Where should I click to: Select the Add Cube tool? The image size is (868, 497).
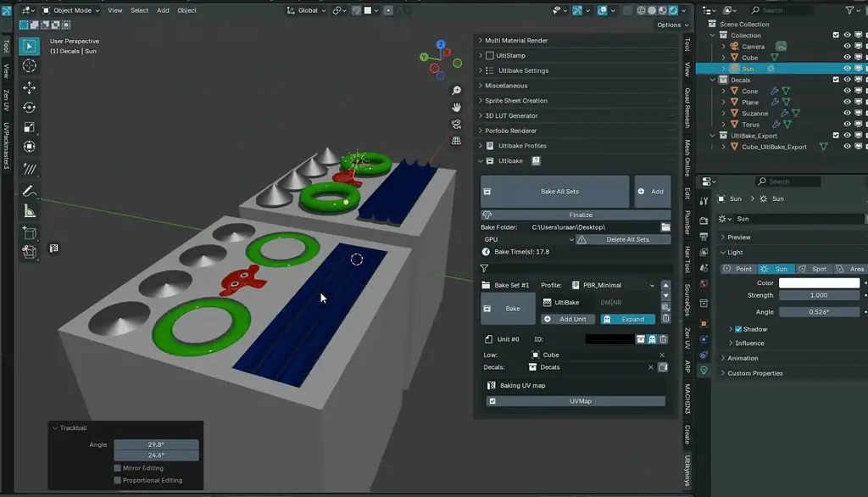point(30,232)
